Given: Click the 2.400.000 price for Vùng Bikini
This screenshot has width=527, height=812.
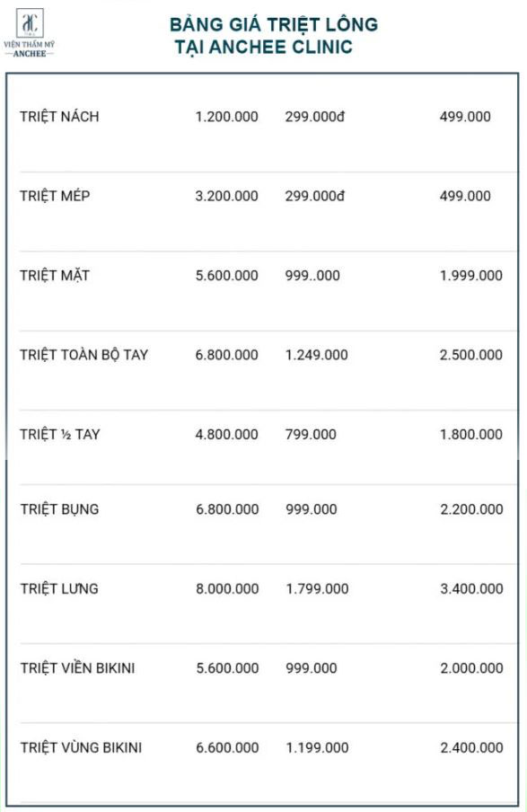Looking at the screenshot, I should coord(471,747).
